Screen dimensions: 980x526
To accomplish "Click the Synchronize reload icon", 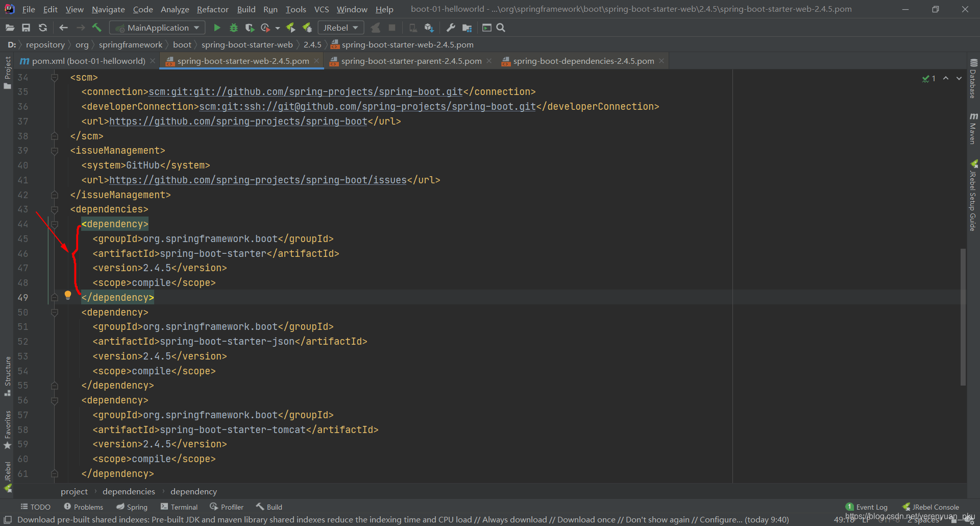I will (x=43, y=28).
